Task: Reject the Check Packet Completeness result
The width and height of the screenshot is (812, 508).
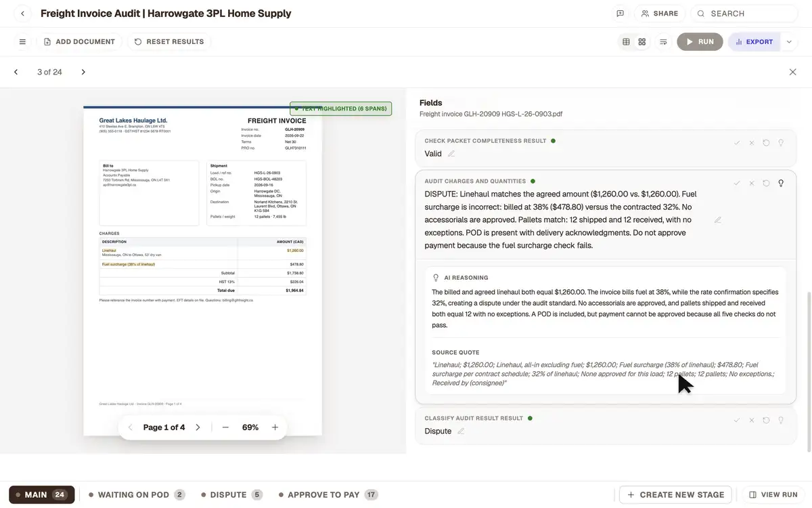Action: (751, 143)
